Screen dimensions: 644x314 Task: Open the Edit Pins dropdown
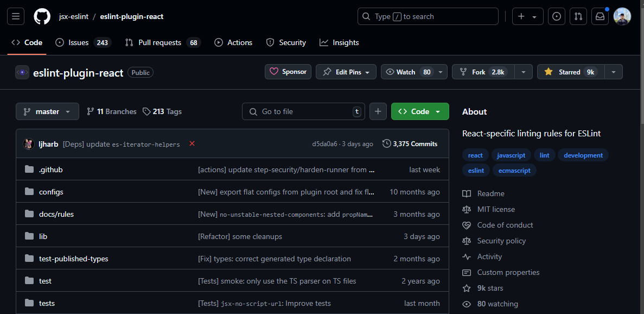coord(346,72)
